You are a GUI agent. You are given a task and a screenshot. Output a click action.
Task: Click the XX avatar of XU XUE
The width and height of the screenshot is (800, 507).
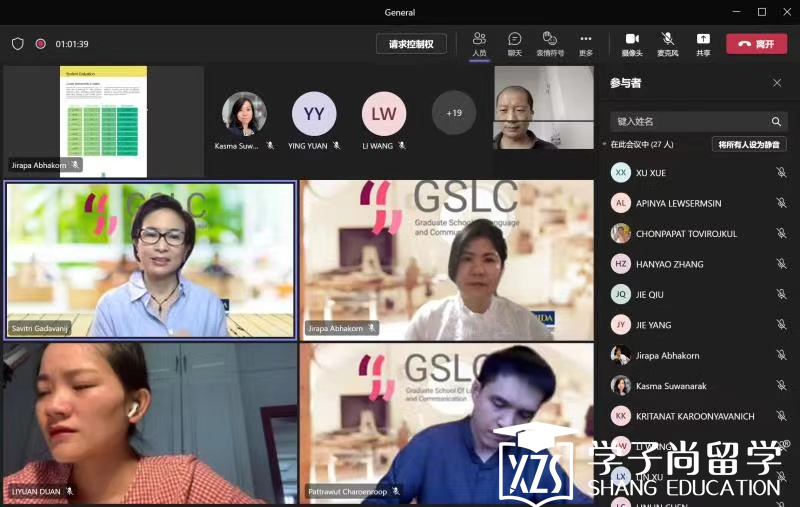tap(621, 172)
